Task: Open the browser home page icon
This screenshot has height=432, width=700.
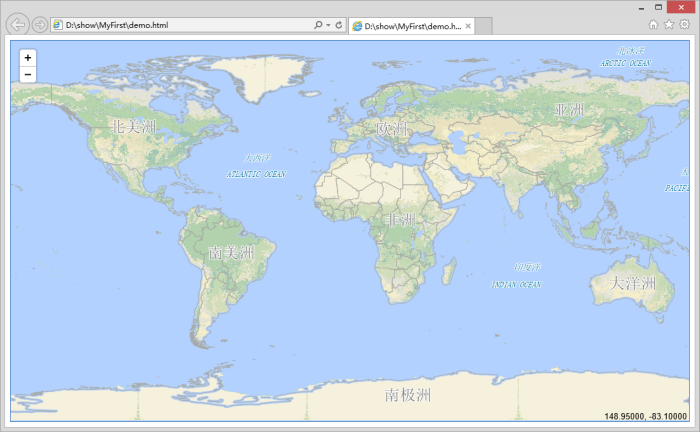Action: (x=654, y=24)
